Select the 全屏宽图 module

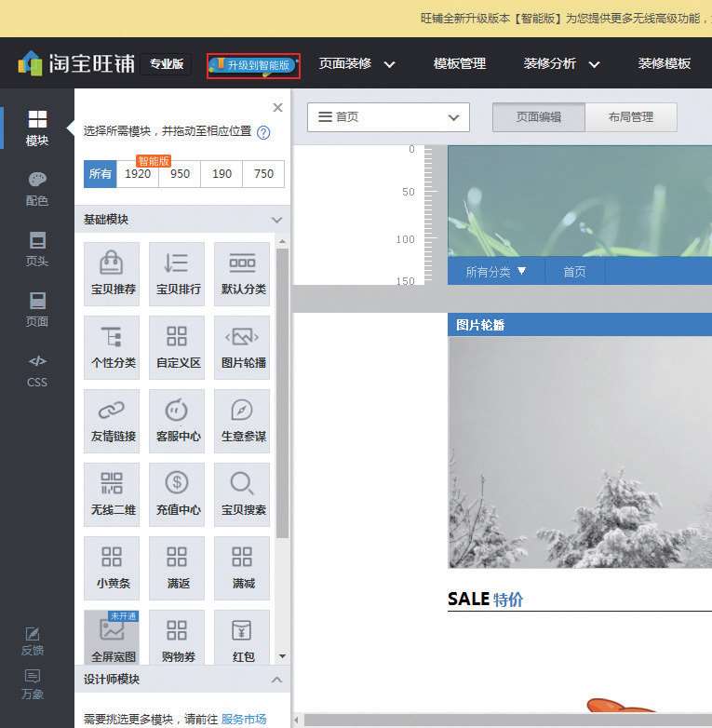pyautogui.click(x=112, y=637)
